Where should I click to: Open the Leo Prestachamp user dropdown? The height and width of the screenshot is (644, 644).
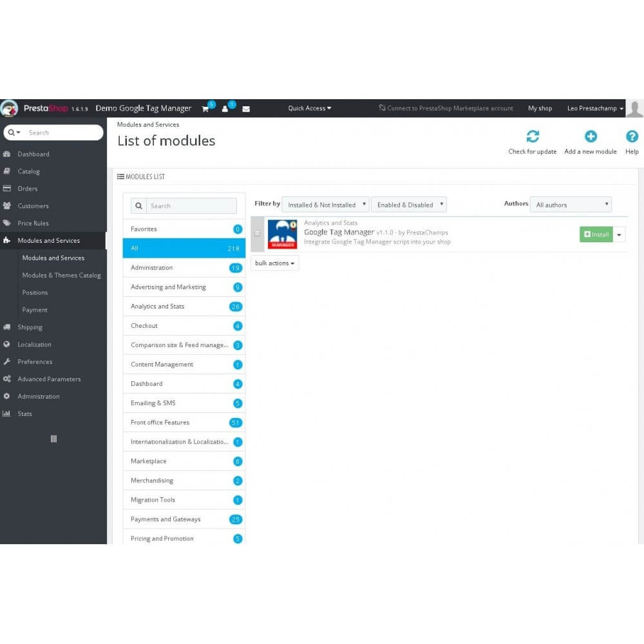pyautogui.click(x=595, y=108)
